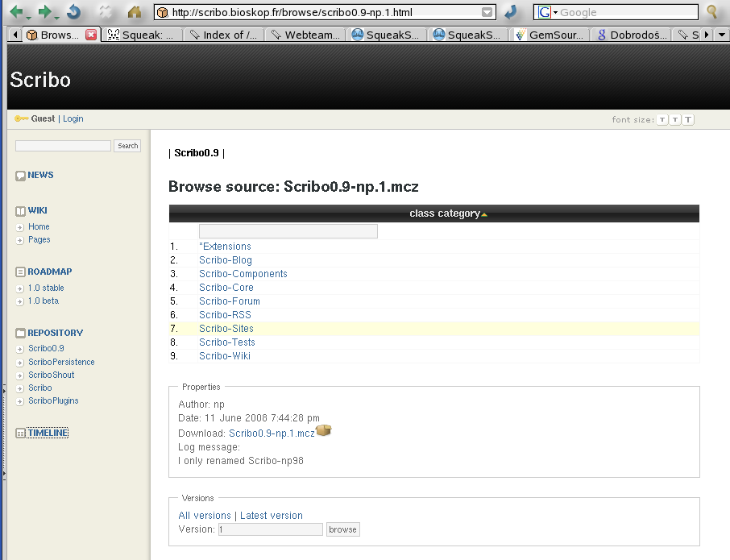This screenshot has height=560, width=730.
Task: Go to the browser home page icon
Action: pyautogui.click(x=135, y=12)
